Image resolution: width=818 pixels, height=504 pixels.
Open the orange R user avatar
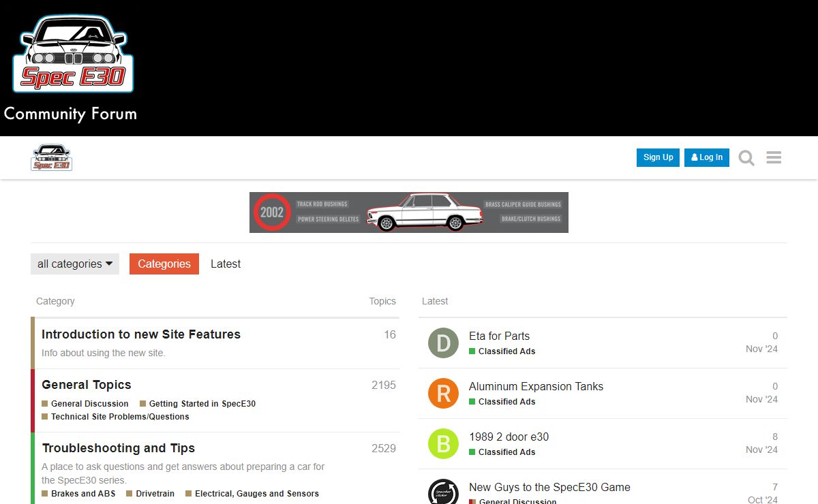pos(443,394)
